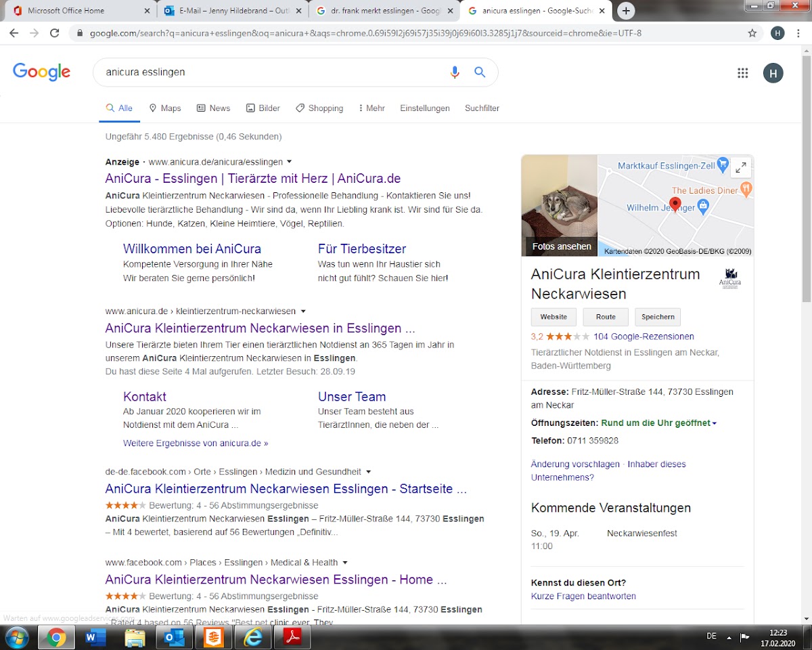Launch Word from the taskbar

[95, 637]
